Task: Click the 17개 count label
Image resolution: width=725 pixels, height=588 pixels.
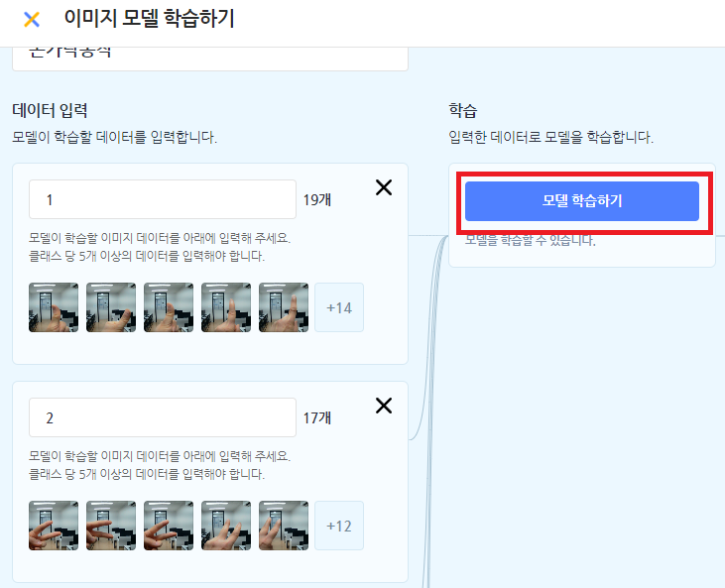Action: 317,417
